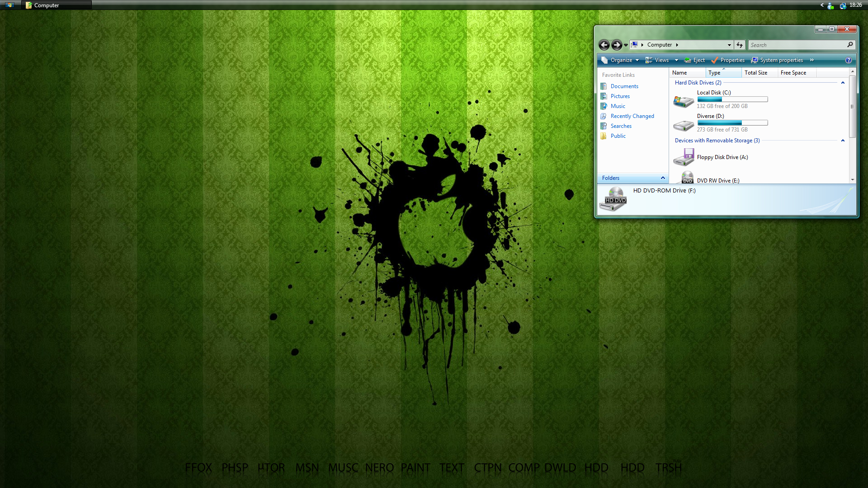
Task: Collapse the Devices with Removable Storage section
Action: (842, 141)
